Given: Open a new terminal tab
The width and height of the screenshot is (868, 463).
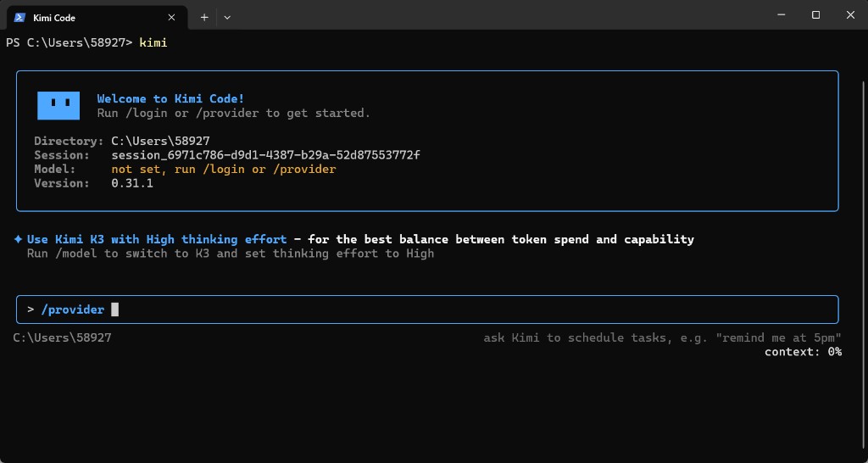Looking at the screenshot, I should tap(204, 17).
